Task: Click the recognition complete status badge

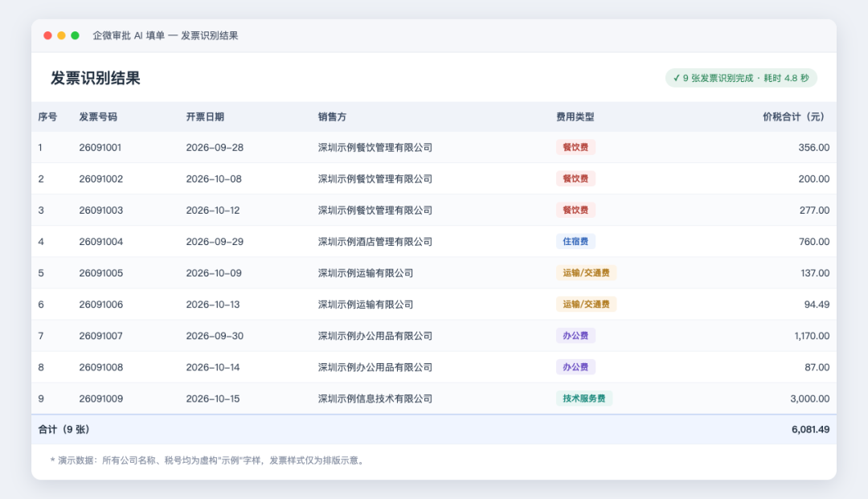Action: pyautogui.click(x=741, y=78)
